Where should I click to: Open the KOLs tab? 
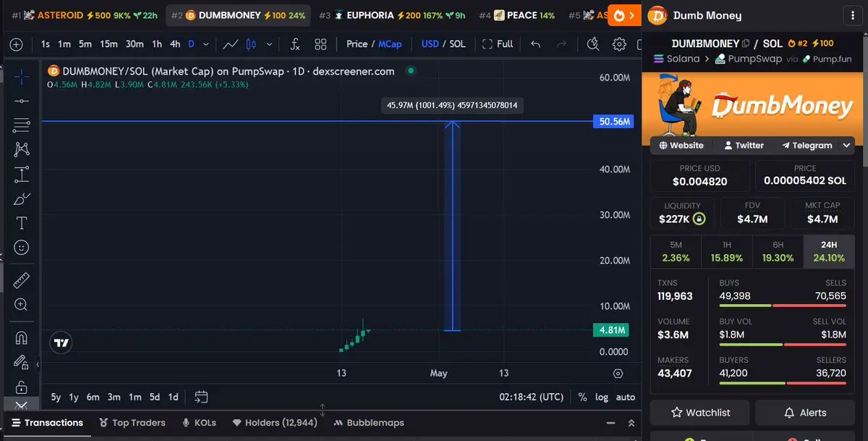199,423
